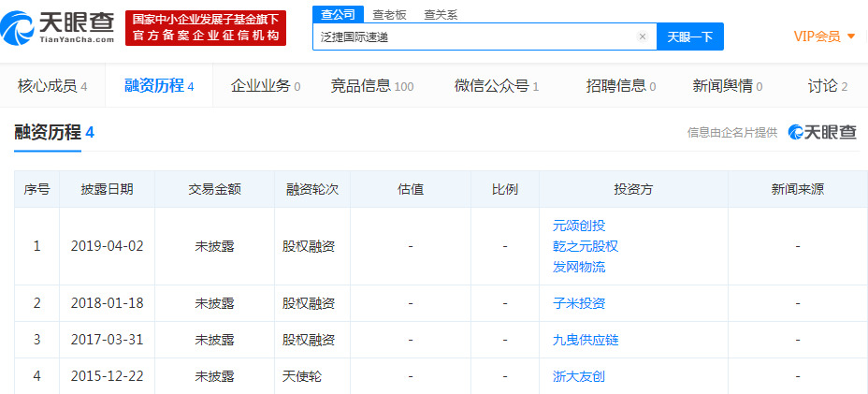Open investor link 元颂创投
868x394 pixels.
[579, 226]
